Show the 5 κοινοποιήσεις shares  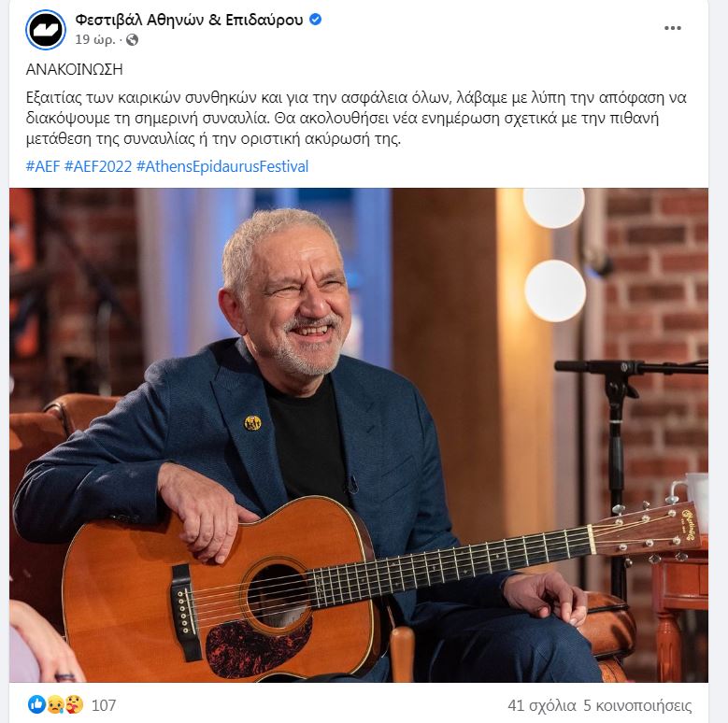pos(637,706)
